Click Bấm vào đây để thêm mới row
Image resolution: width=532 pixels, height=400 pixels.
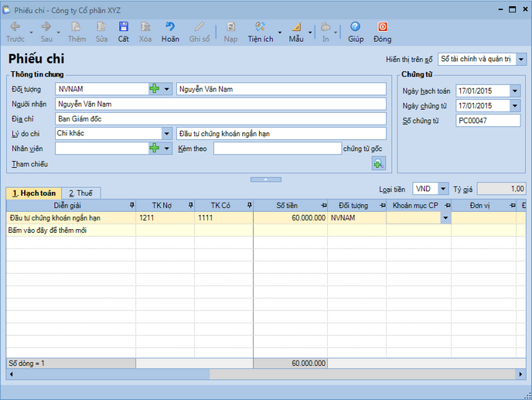click(266, 231)
